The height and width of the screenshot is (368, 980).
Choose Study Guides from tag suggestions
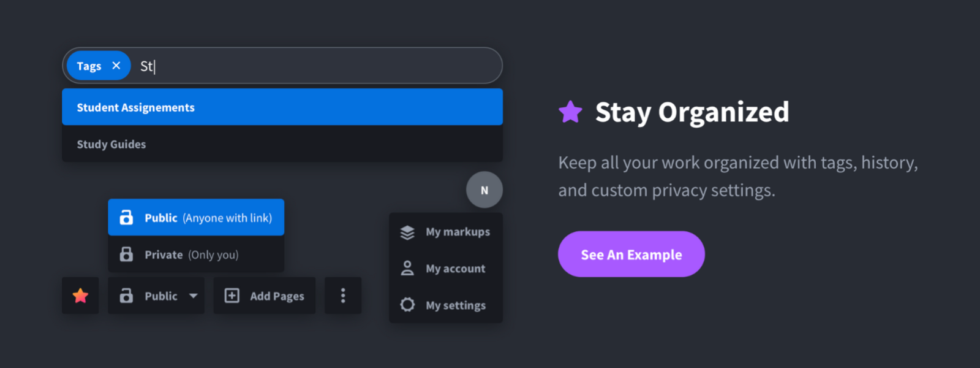[282, 144]
